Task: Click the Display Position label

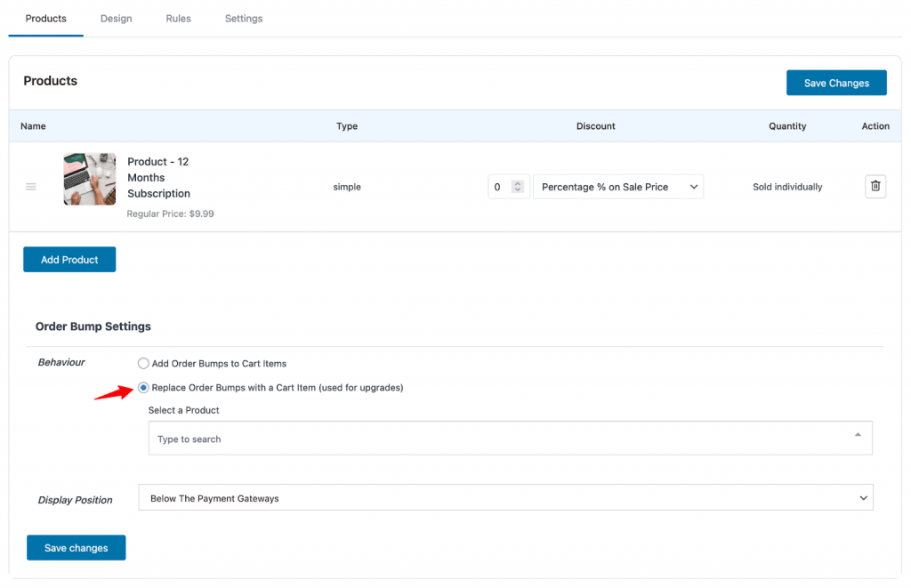Action: (75, 500)
